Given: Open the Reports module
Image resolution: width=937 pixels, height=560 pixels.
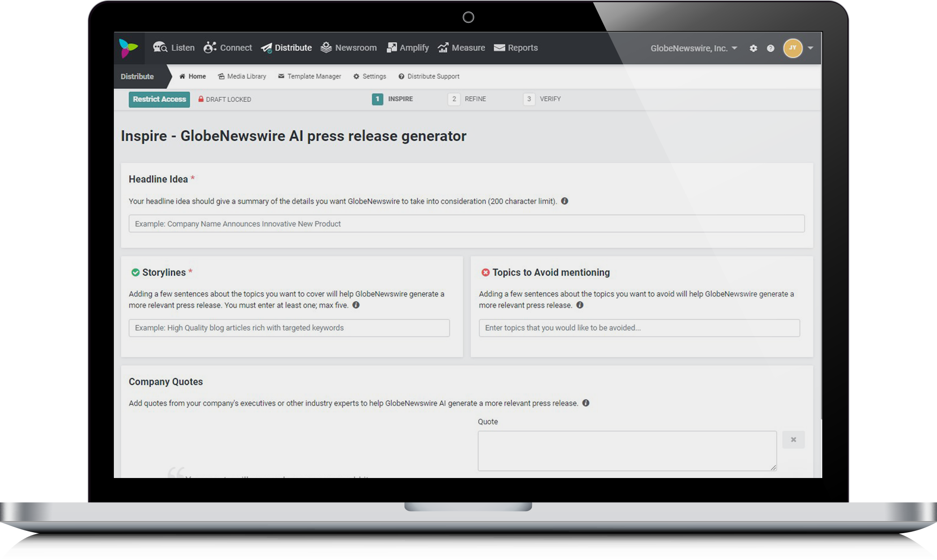Looking at the screenshot, I should coord(516,47).
